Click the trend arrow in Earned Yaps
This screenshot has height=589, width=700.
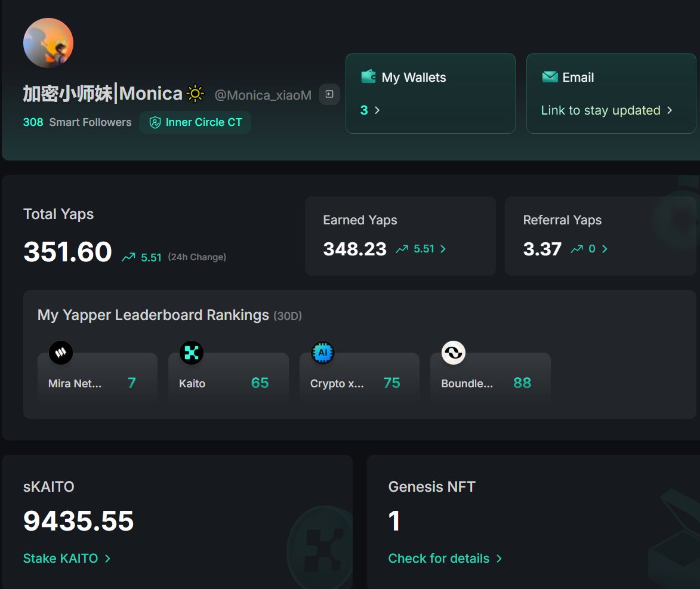click(x=402, y=249)
